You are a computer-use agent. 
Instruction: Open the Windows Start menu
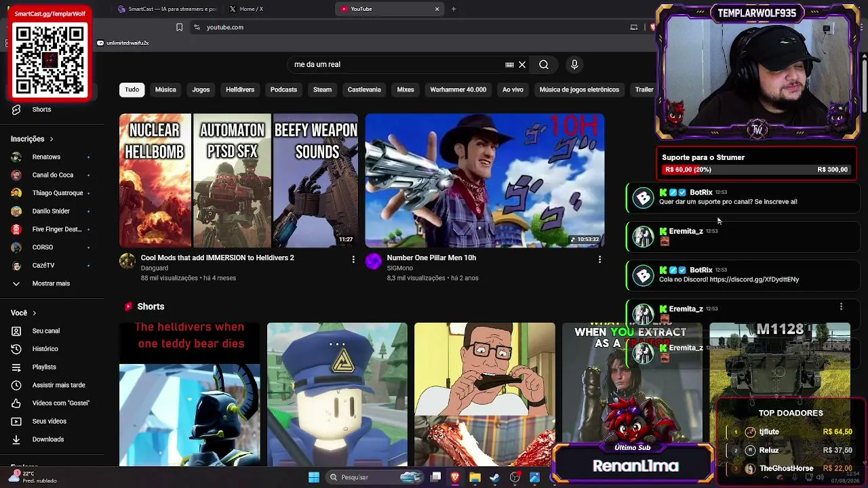click(314, 477)
